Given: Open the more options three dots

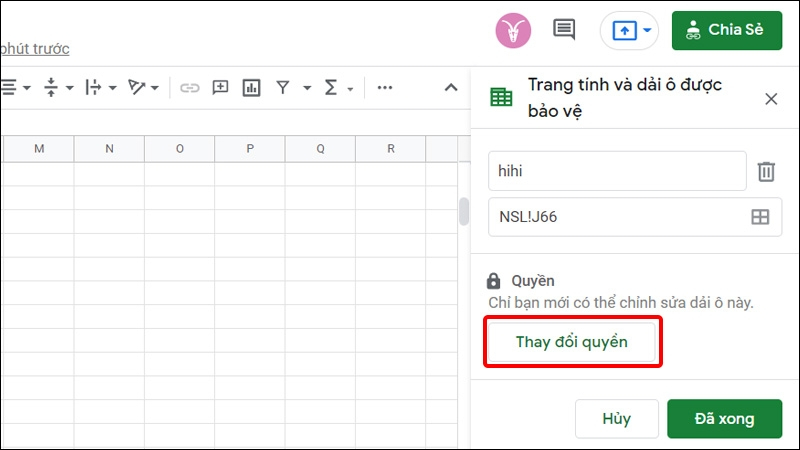Looking at the screenshot, I should tap(385, 88).
